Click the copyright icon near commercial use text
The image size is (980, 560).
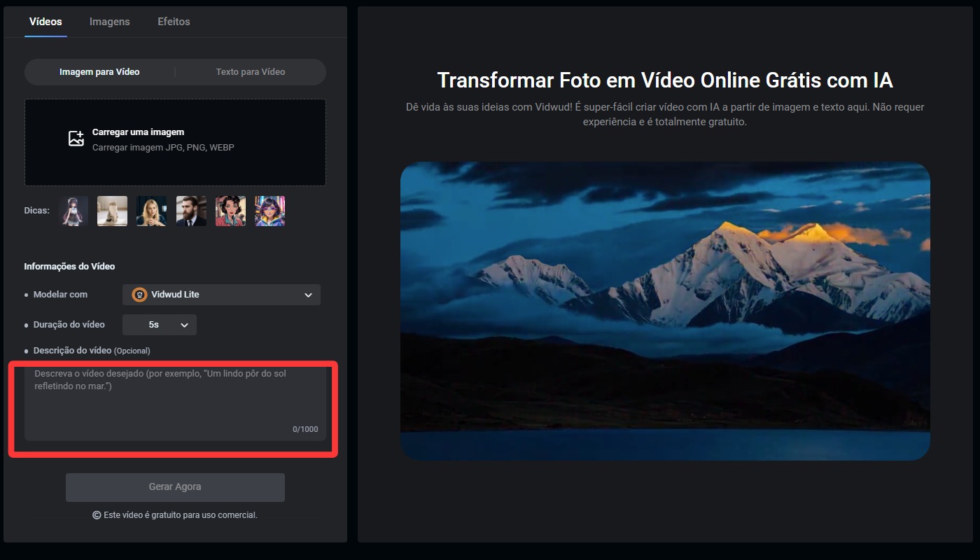(97, 514)
